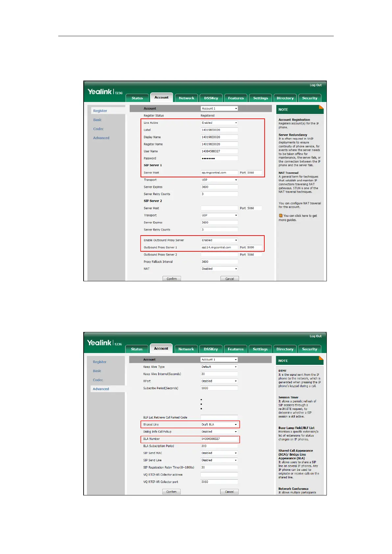Open the Dialog Info Call Pickup dropdown
The height and width of the screenshot is (554, 392).
point(219,432)
